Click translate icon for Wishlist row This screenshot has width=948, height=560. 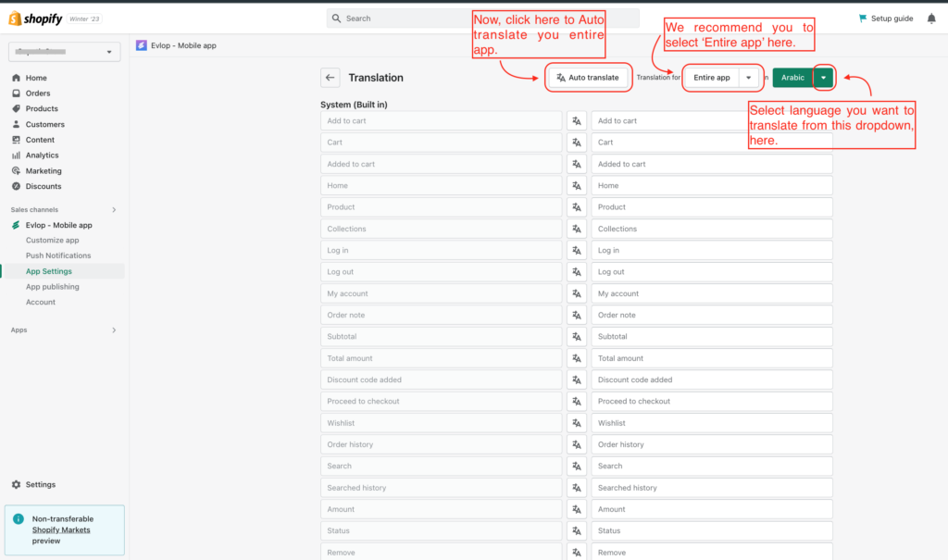[x=577, y=423]
